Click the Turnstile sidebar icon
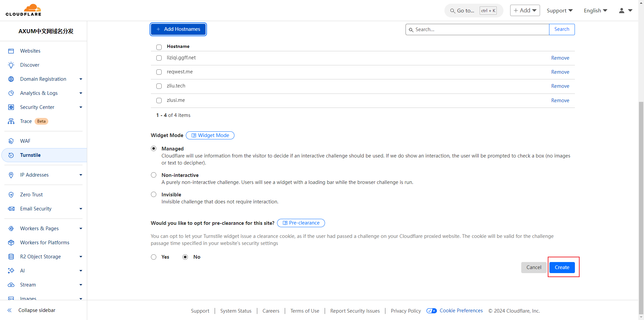This screenshot has height=320, width=644. (x=11, y=155)
